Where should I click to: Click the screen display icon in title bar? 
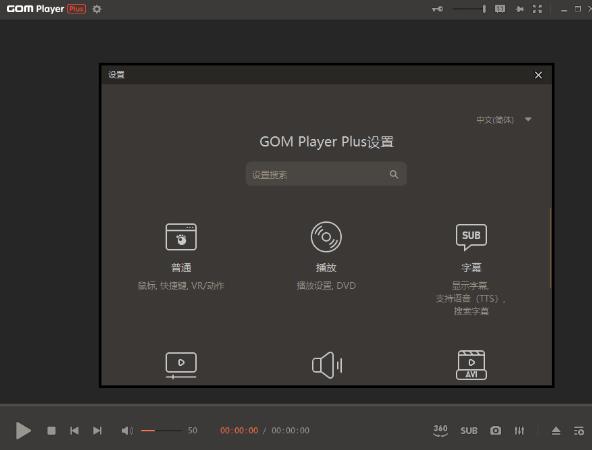pyautogui.click(x=500, y=9)
